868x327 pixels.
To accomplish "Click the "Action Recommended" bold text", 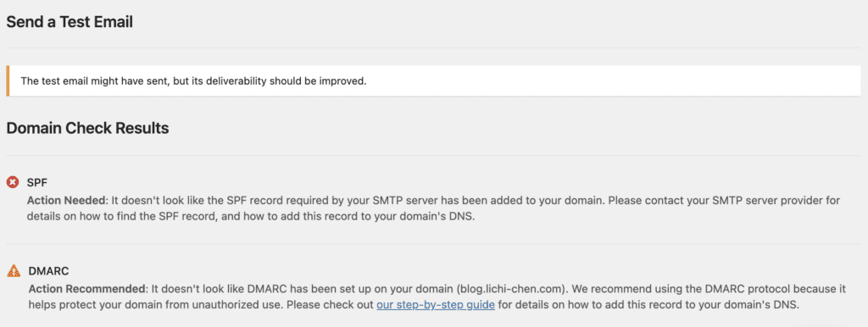I will point(88,289).
